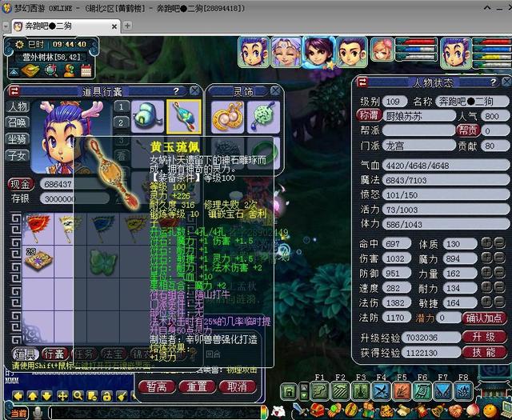Toggle the shortcut bar lock
The image size is (512, 420).
pos(289,391)
